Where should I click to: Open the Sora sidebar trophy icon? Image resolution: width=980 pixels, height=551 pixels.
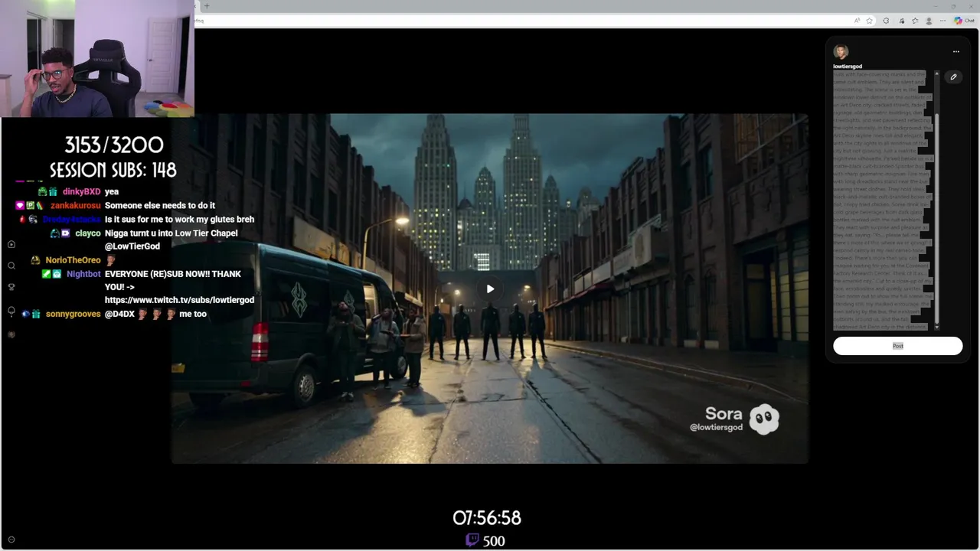pos(11,287)
